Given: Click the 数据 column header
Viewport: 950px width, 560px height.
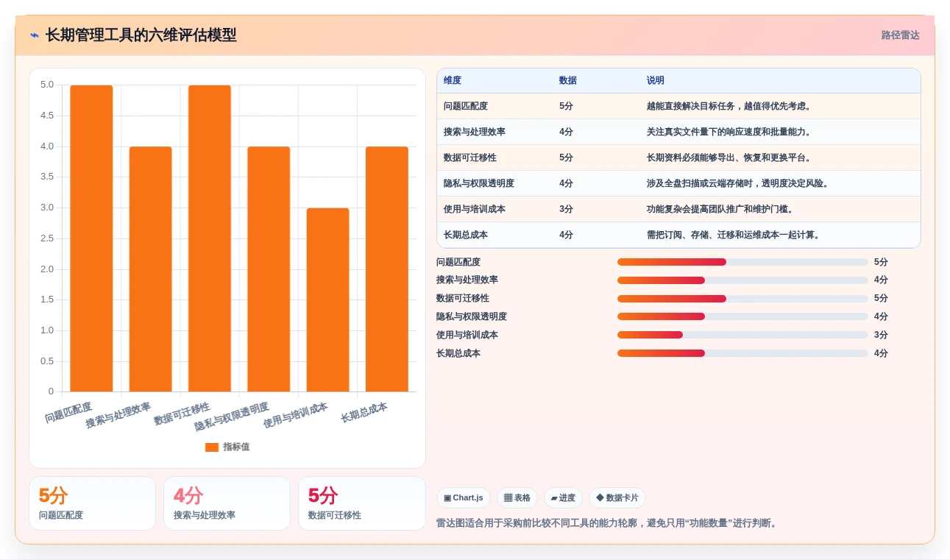Looking at the screenshot, I should (568, 81).
